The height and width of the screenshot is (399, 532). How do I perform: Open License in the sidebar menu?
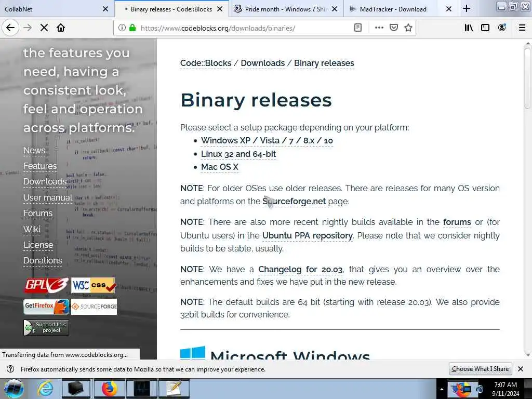(38, 245)
